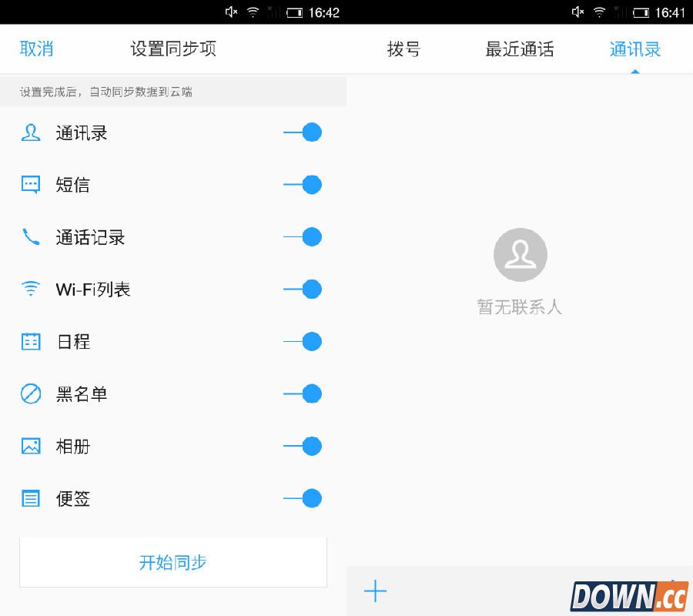Click the calendar icon beside 日程
Screen dimensions: 693x616
click(30, 342)
